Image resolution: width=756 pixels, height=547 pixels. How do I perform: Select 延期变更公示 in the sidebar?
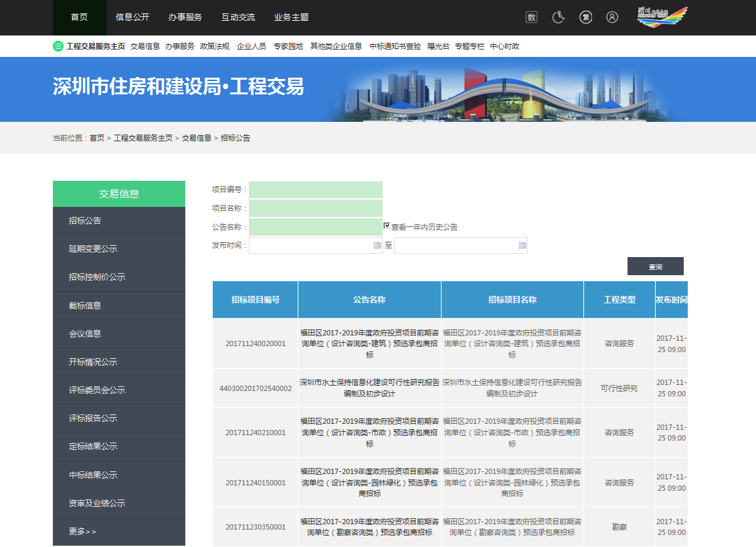[119, 249]
